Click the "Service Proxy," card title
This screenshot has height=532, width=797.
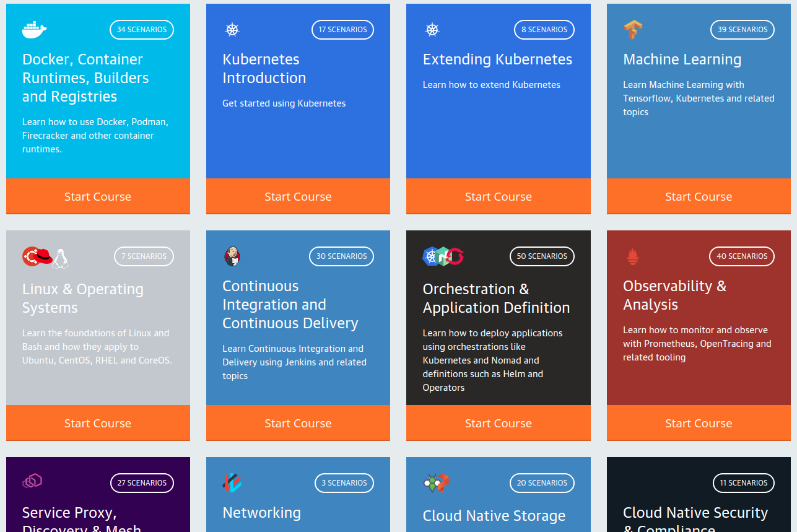tap(69, 513)
